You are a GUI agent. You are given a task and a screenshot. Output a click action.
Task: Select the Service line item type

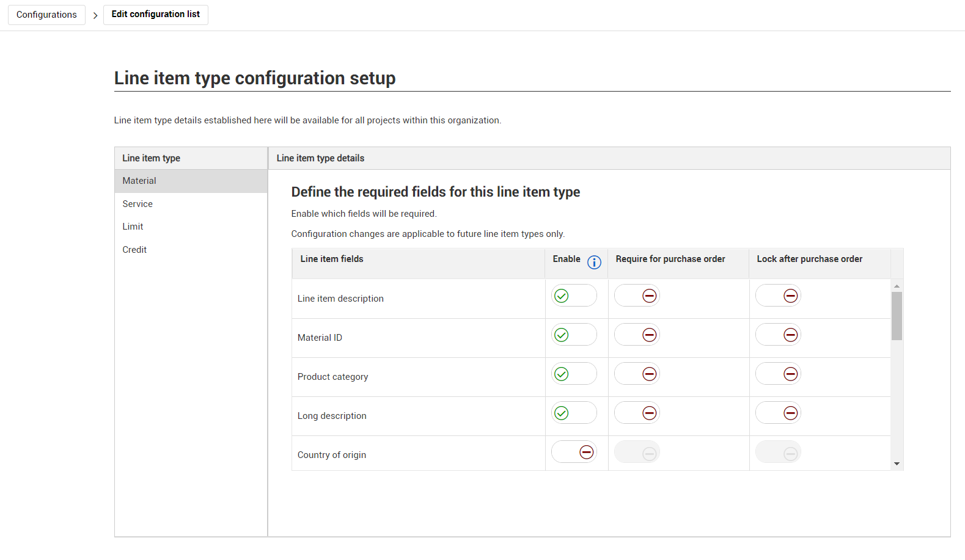(138, 204)
